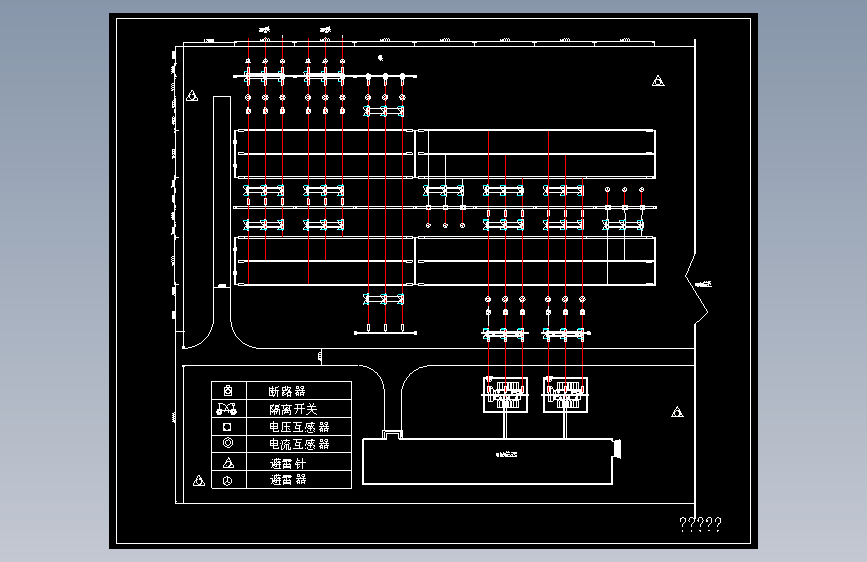Click the ????? text at drawing corner
This screenshot has height=562, width=867.
(701, 524)
